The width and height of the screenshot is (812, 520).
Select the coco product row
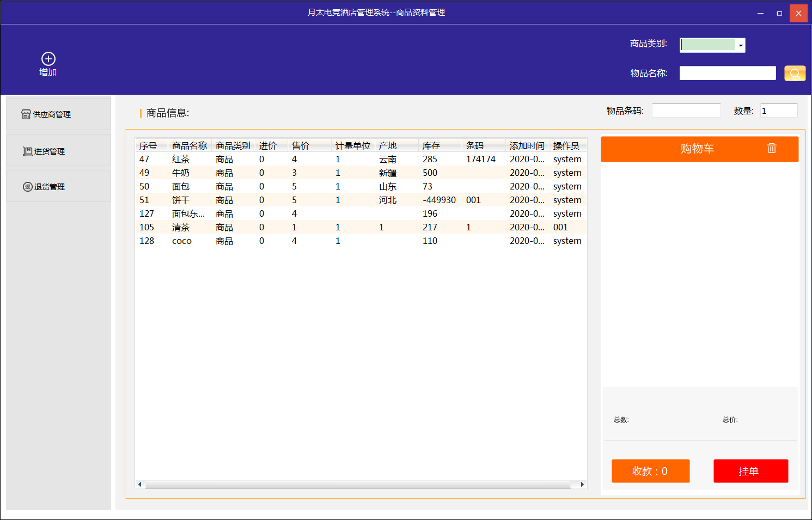pyautogui.click(x=182, y=241)
